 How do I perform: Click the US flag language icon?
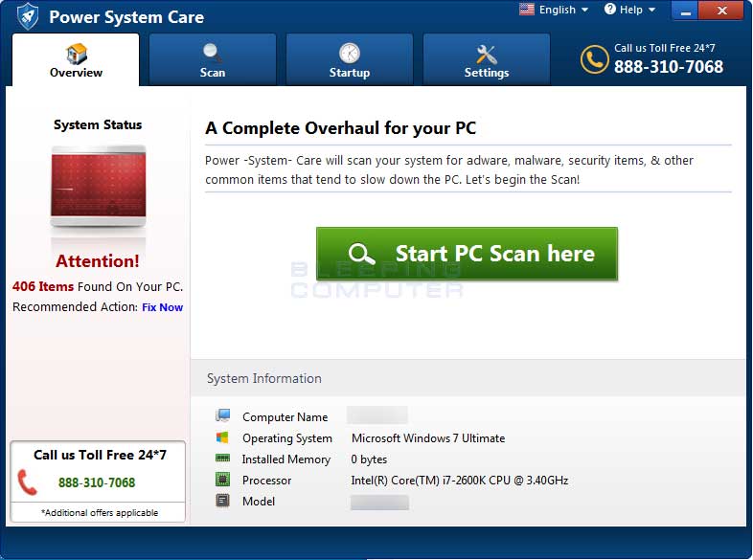pos(527,10)
